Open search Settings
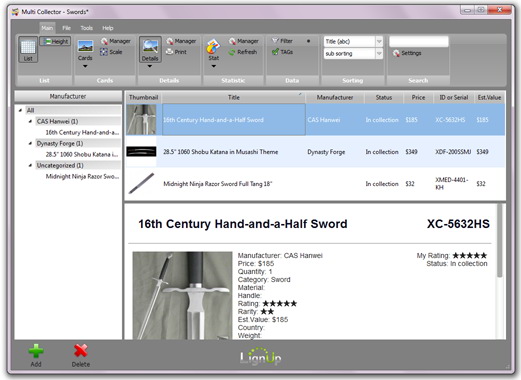 click(407, 53)
